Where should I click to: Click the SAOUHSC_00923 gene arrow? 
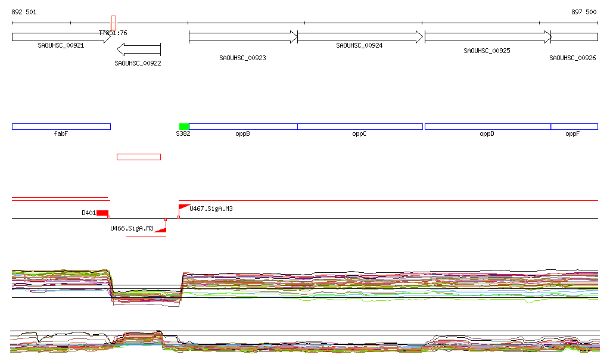pos(242,37)
